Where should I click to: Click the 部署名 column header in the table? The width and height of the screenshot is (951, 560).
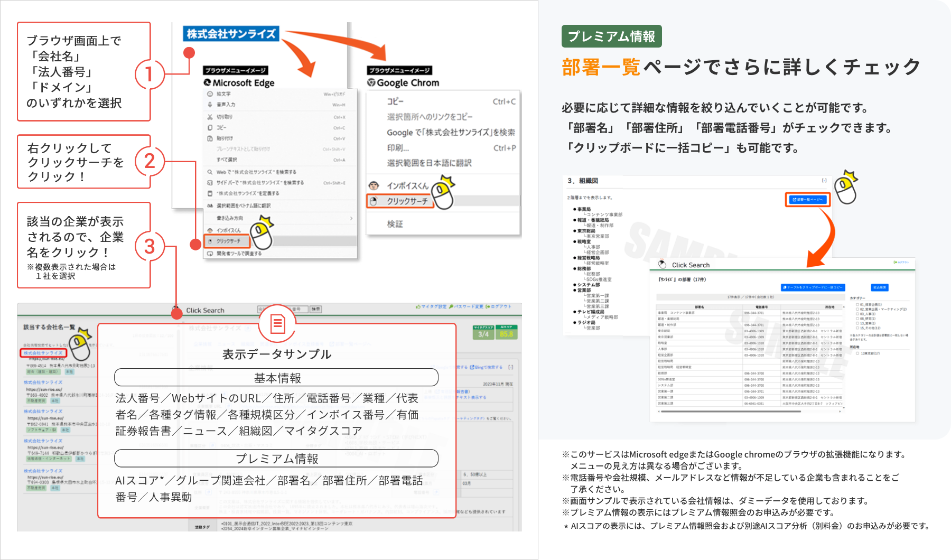[699, 307]
